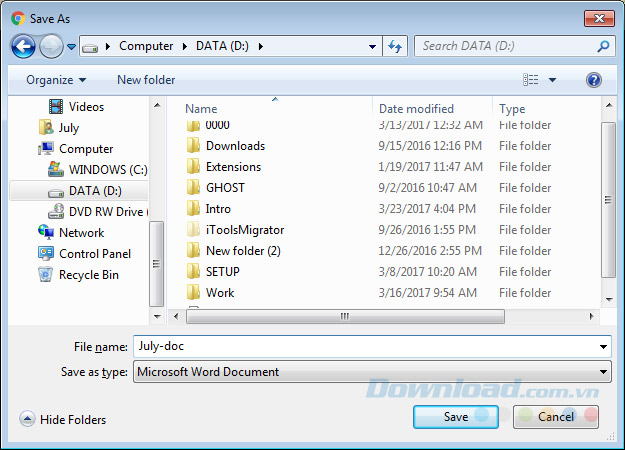Expand the arrow after DATA (D:) in address bar
Image resolution: width=625 pixels, height=450 pixels.
click(x=261, y=47)
